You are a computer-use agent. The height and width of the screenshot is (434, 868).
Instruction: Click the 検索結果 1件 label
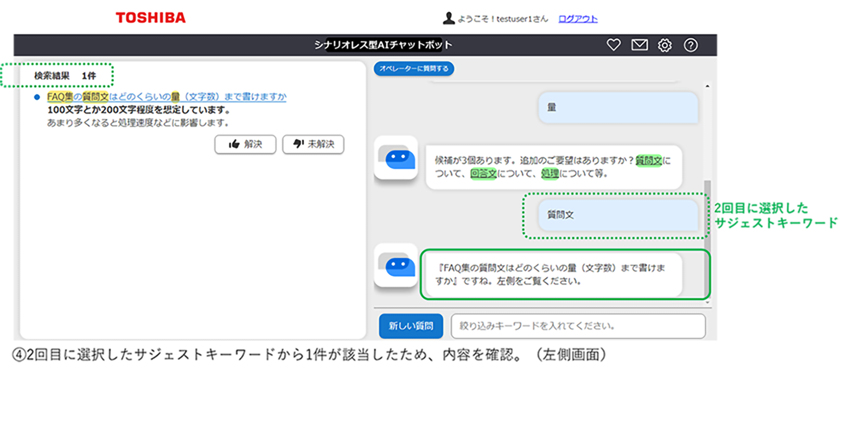[x=65, y=76]
